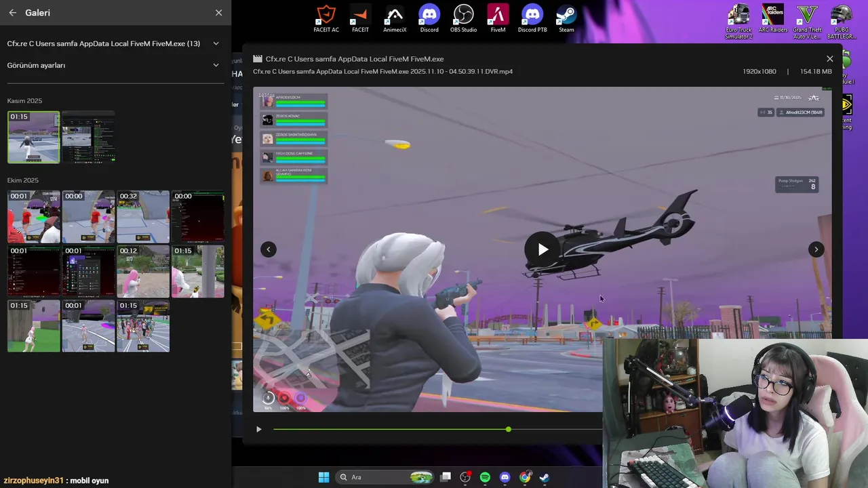Go back using the Galeri back arrow
The height and width of the screenshot is (488, 868).
click(13, 12)
